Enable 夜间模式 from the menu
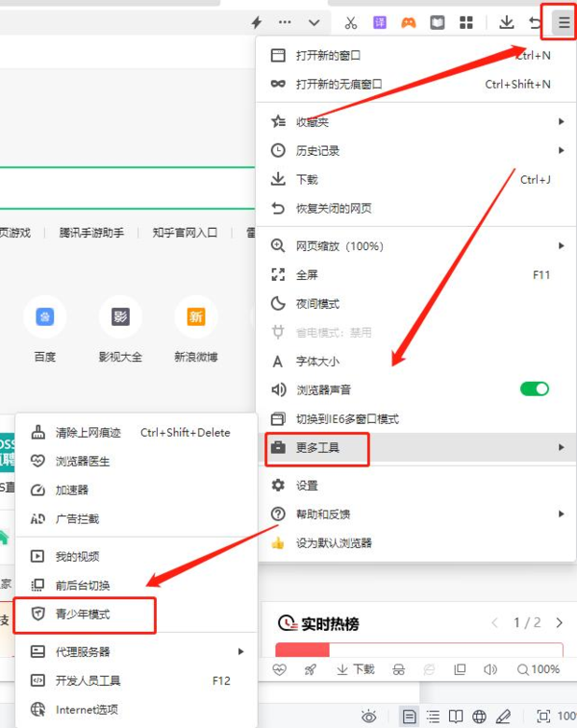This screenshot has width=577, height=728. coord(416,304)
